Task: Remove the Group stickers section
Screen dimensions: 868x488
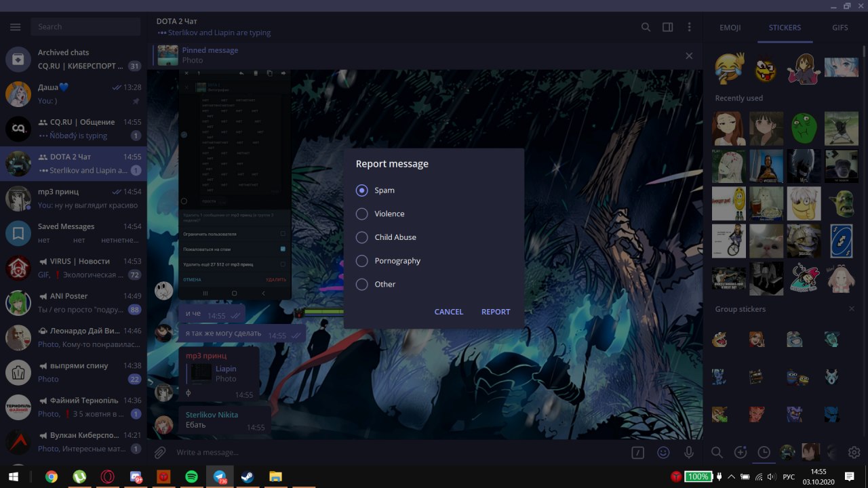Action: tap(852, 309)
